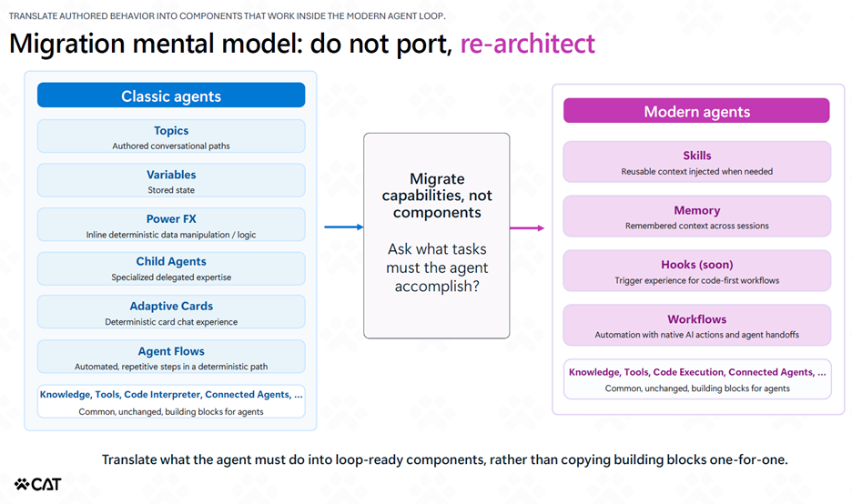
Task: Click the Agent Flows card
Action: 171,357
